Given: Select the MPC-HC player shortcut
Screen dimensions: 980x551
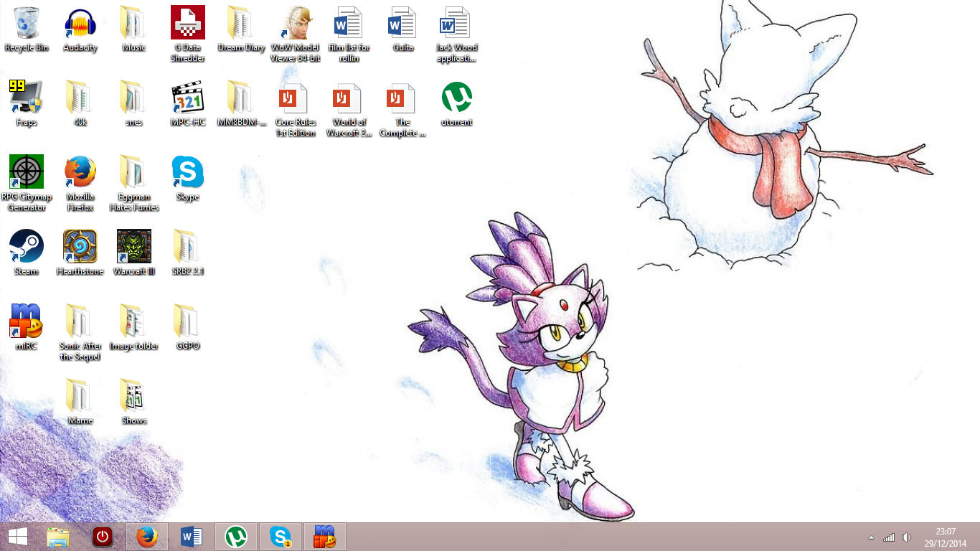Looking at the screenshot, I should [187, 104].
